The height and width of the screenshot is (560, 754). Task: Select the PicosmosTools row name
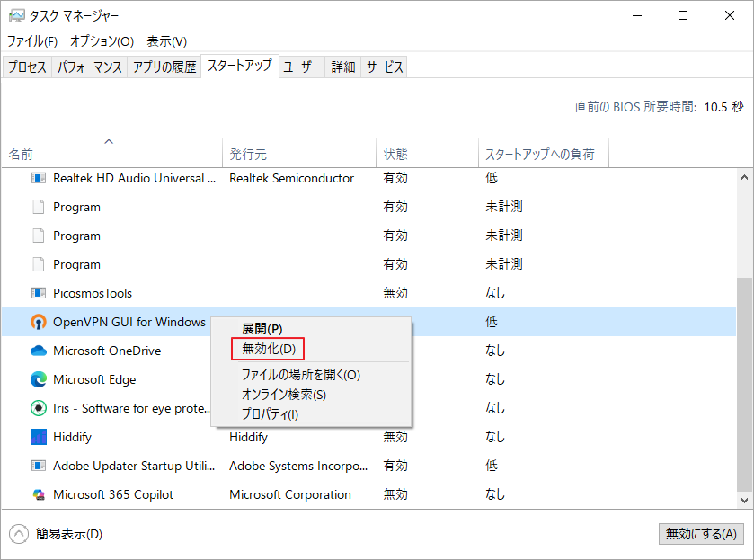click(x=93, y=293)
